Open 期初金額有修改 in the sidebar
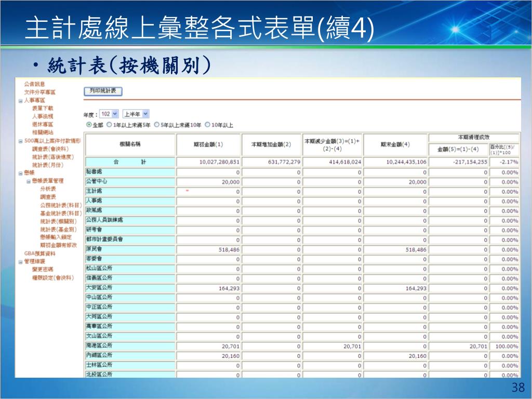The image size is (532, 399). pyautogui.click(x=58, y=245)
